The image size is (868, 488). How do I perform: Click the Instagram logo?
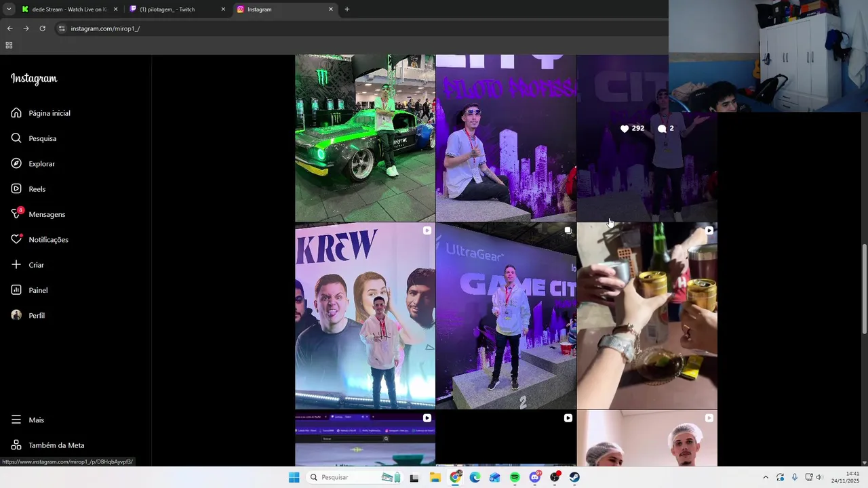point(34,79)
